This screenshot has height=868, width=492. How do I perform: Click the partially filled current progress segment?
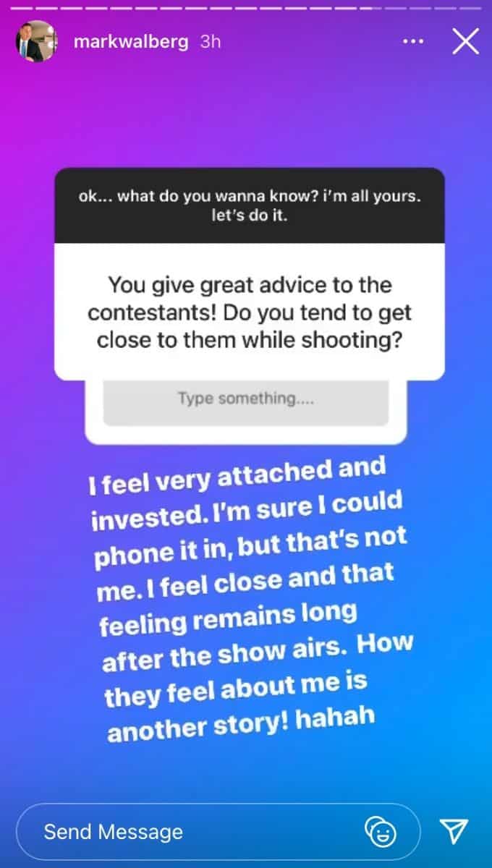(370, 8)
